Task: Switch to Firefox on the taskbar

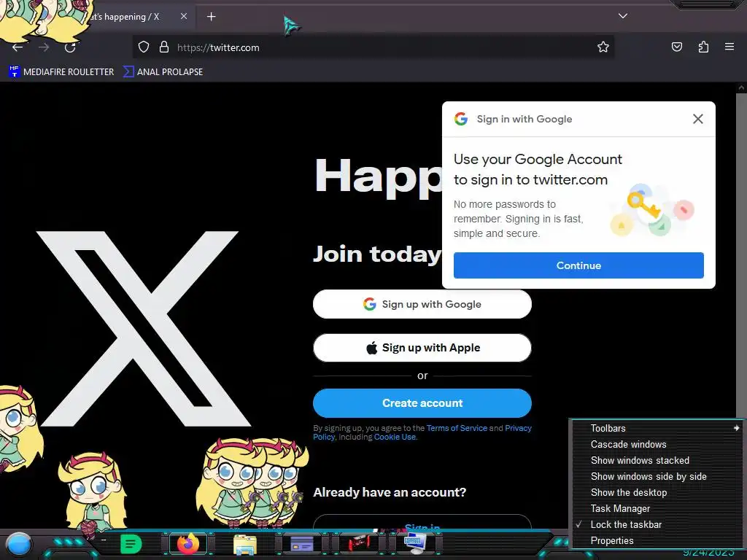Action: tap(188, 544)
